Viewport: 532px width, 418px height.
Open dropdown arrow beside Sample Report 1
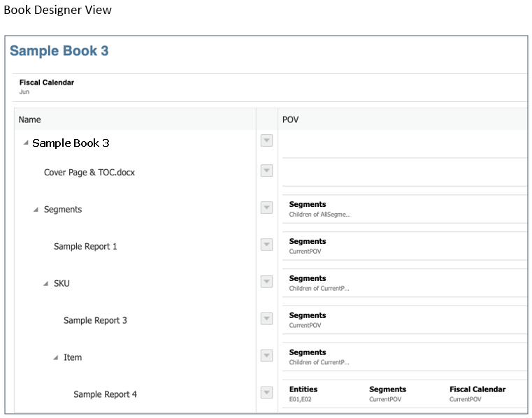(266, 245)
